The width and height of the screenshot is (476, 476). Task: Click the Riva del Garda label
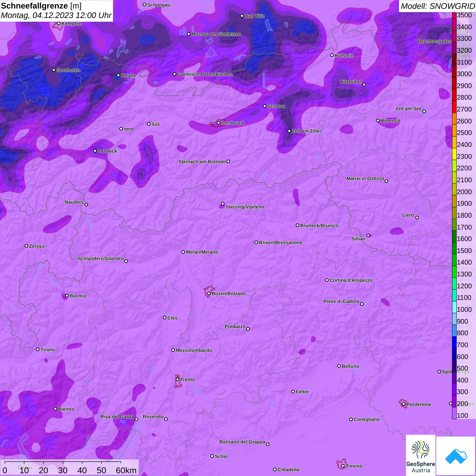point(117,417)
